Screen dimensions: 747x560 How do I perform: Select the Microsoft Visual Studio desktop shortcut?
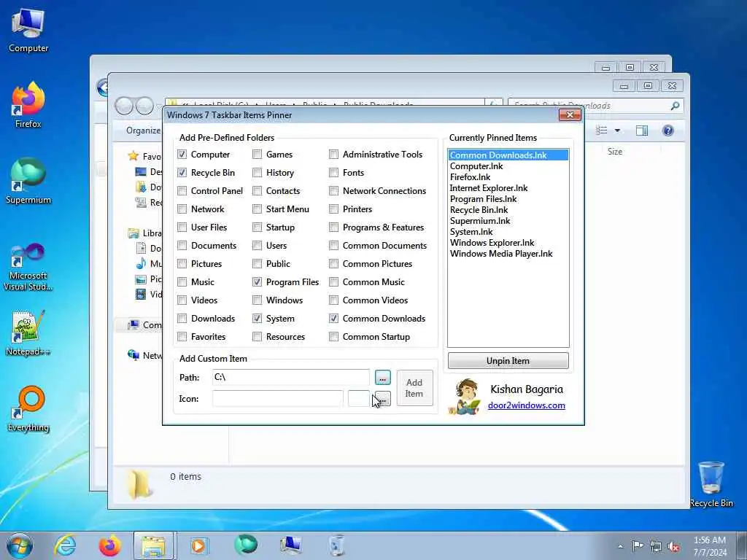[28, 267]
